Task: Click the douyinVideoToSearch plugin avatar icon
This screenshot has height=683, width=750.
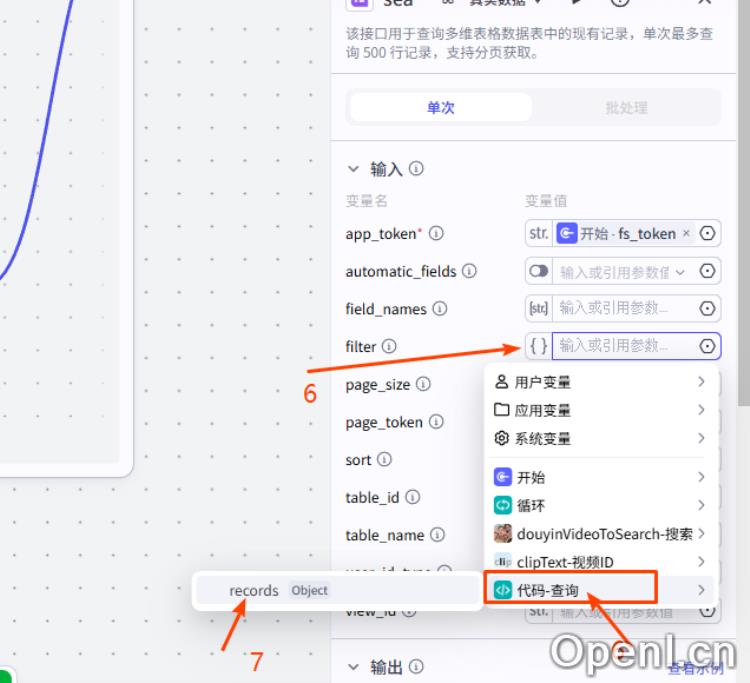Action: [503, 533]
